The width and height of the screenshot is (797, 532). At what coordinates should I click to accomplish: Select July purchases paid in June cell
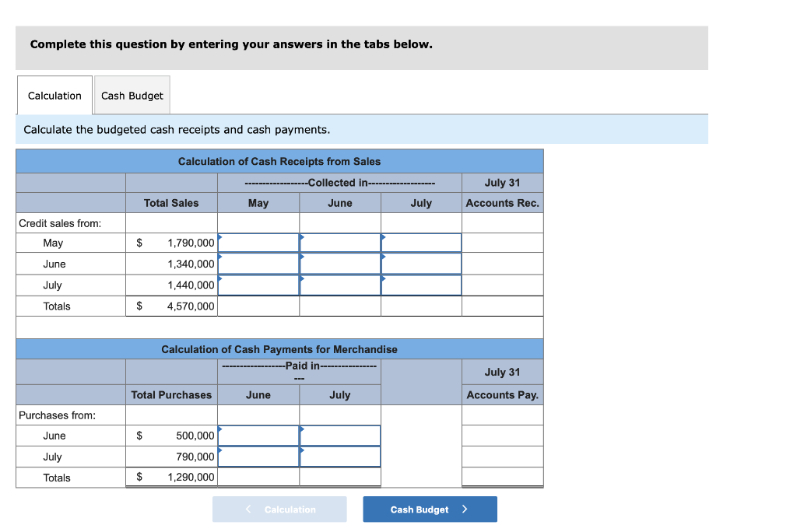pyautogui.click(x=258, y=457)
